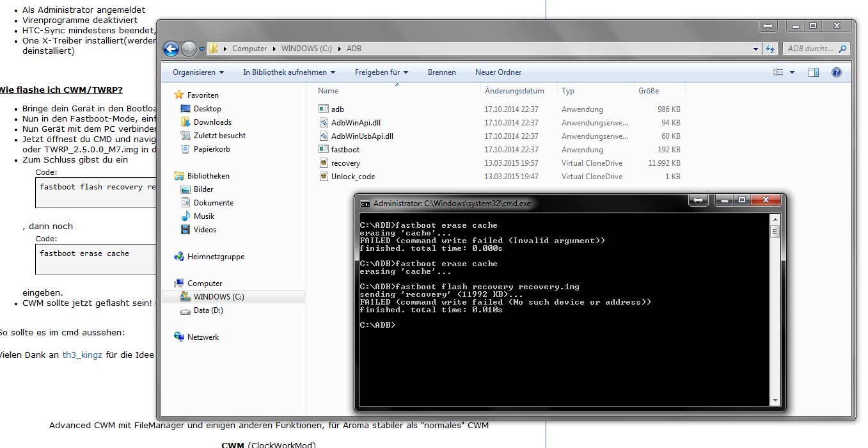This screenshot has width=868, height=448.
Task: Click the search magnifier icon in Explorer
Action: coord(843,49)
